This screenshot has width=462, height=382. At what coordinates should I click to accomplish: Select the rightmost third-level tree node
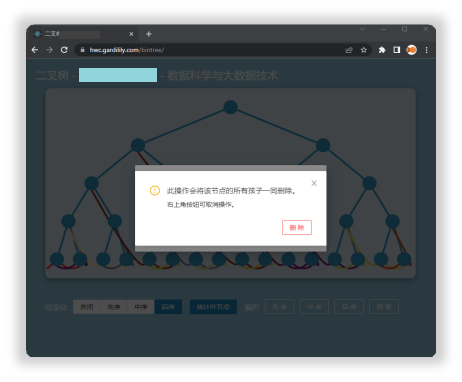(369, 183)
